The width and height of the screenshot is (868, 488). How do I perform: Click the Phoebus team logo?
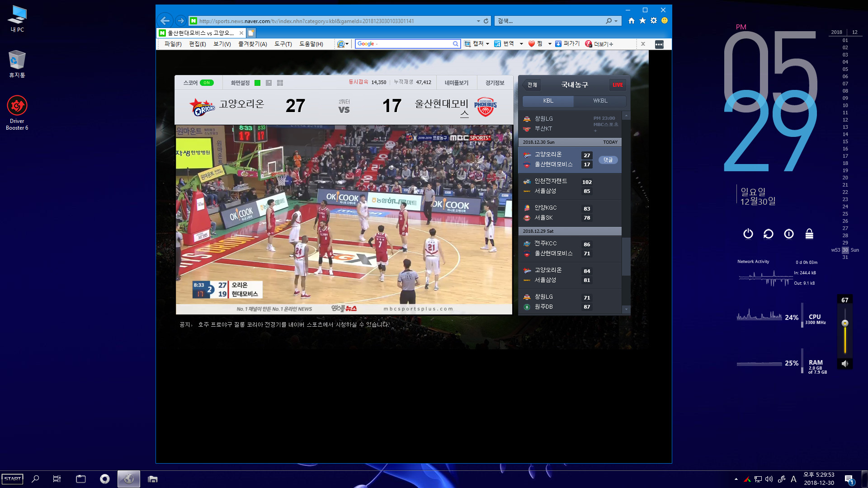point(485,107)
